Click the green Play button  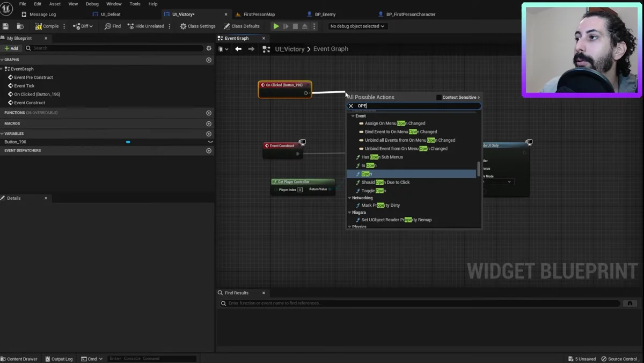276,26
